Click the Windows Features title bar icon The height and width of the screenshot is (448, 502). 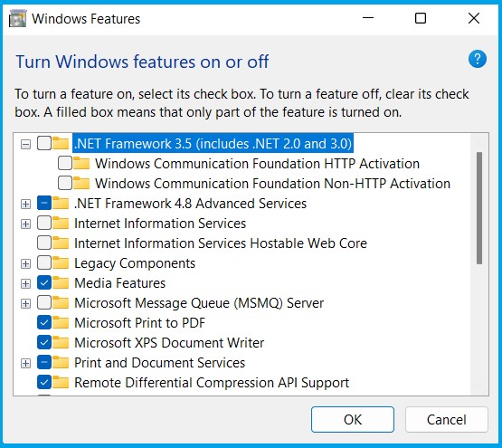pyautogui.click(x=17, y=19)
